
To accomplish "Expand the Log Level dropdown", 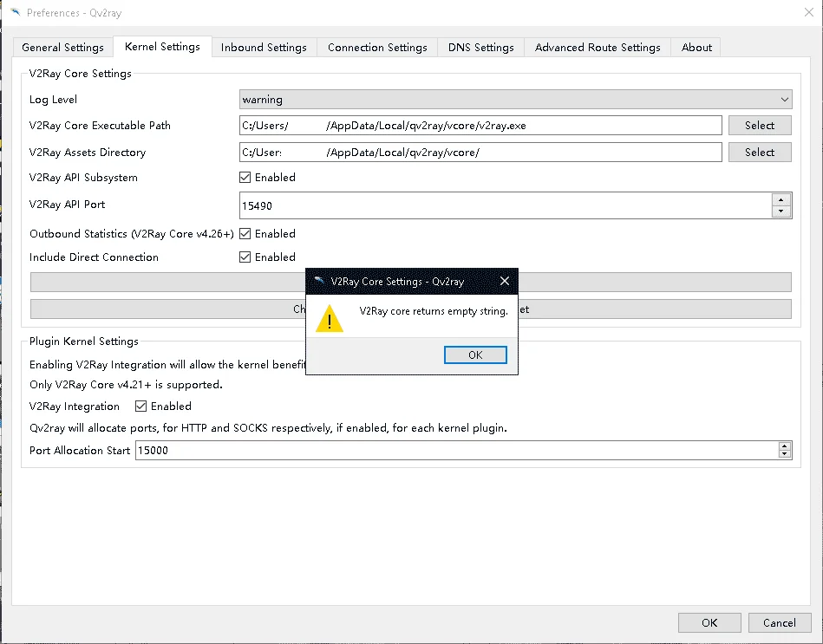I will coord(515,99).
